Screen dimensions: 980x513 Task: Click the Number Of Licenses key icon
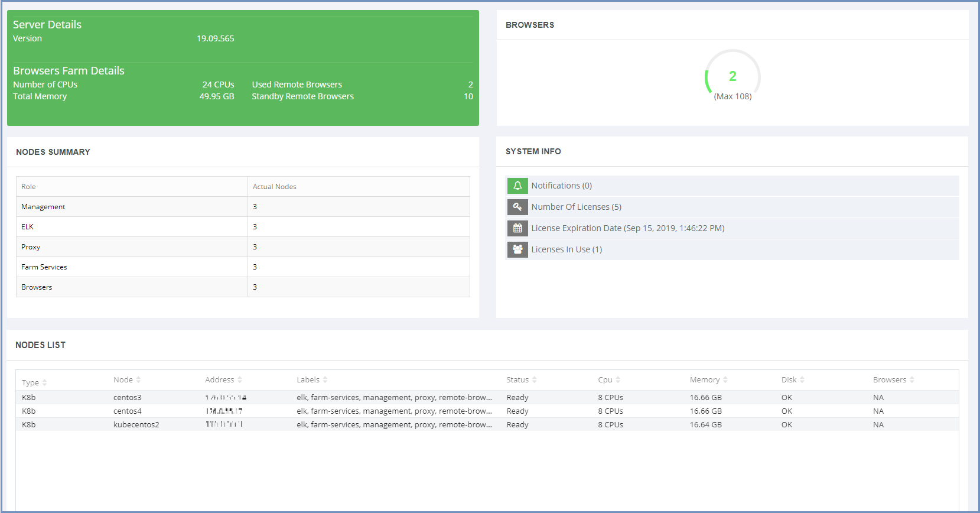(x=517, y=207)
